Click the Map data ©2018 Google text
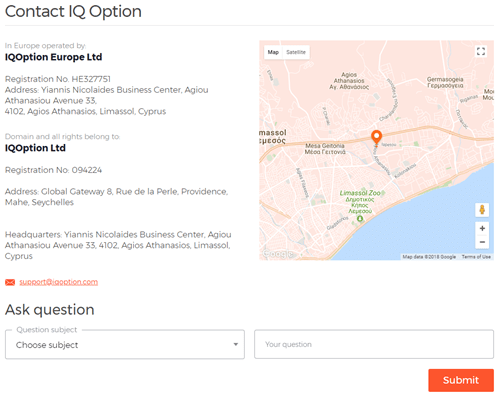Viewport: 500px width, 397px height. (429, 257)
